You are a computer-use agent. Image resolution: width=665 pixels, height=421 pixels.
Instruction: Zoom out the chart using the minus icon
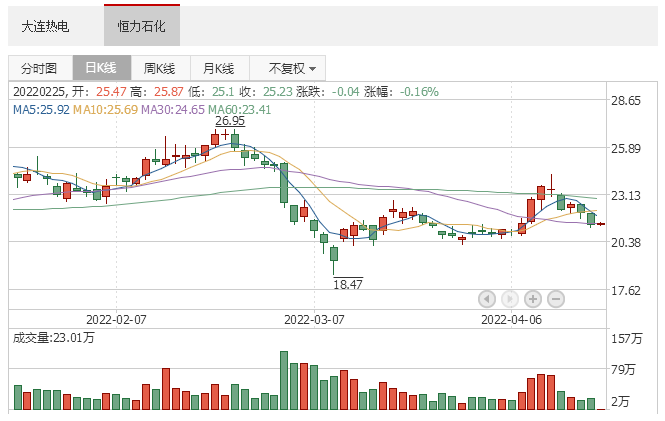pyautogui.click(x=556, y=299)
